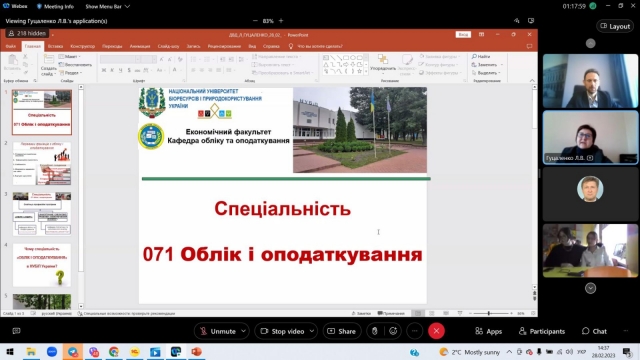Open Meeting Info tab
Screen dimensions: 640x360
tap(55, 7)
